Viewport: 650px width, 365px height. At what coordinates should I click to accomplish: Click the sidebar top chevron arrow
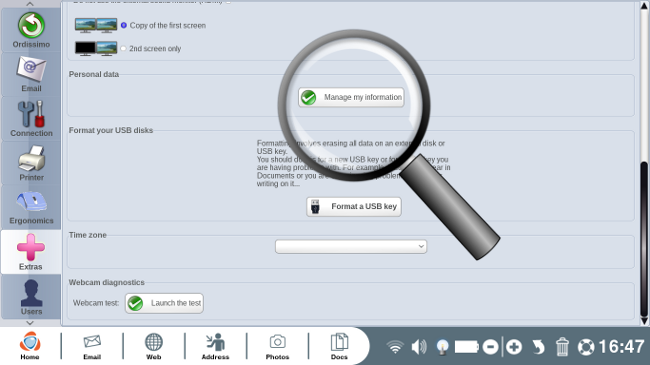click(x=30, y=4)
